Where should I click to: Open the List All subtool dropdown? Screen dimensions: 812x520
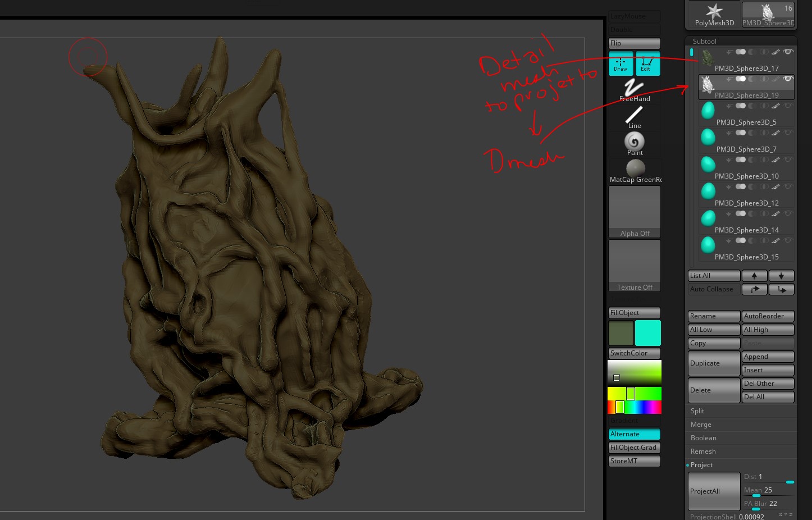click(714, 275)
